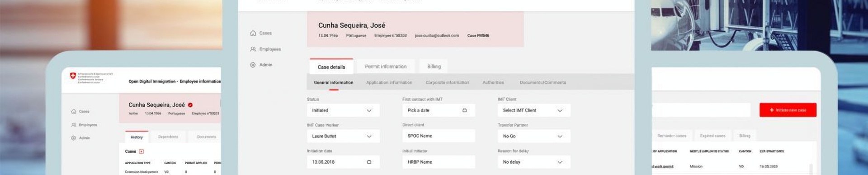
Task: Click the EXP. START DATE column header
Action: (x=772, y=151)
